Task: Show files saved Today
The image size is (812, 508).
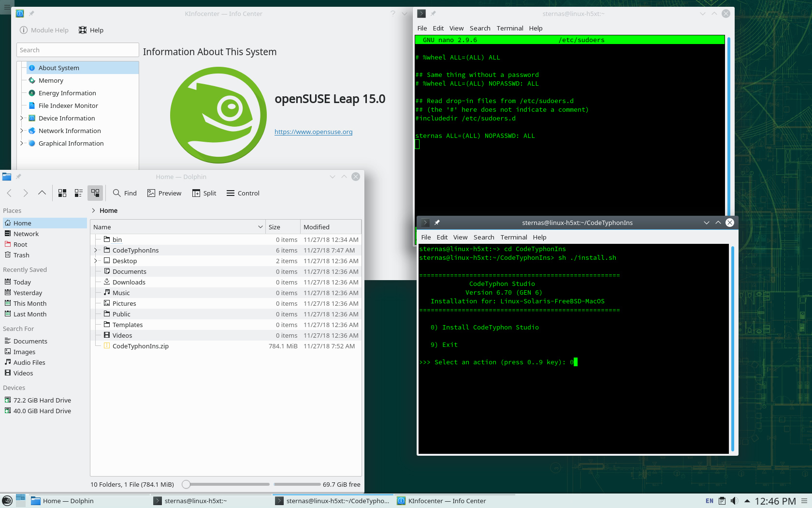Action: (45, 282)
